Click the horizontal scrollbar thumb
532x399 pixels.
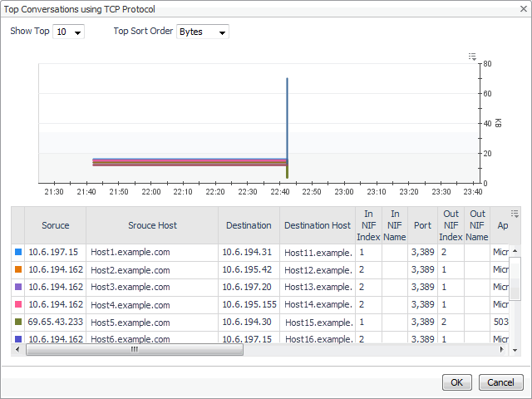[135, 349]
